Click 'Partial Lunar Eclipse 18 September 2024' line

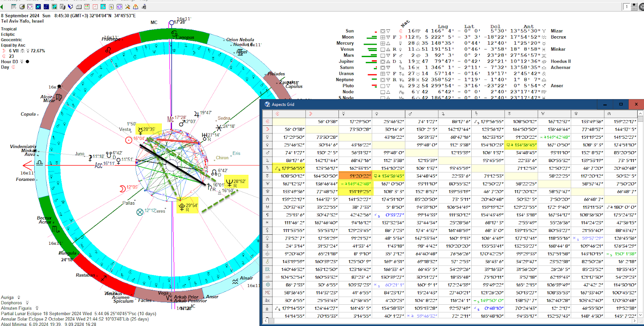(x=78, y=314)
